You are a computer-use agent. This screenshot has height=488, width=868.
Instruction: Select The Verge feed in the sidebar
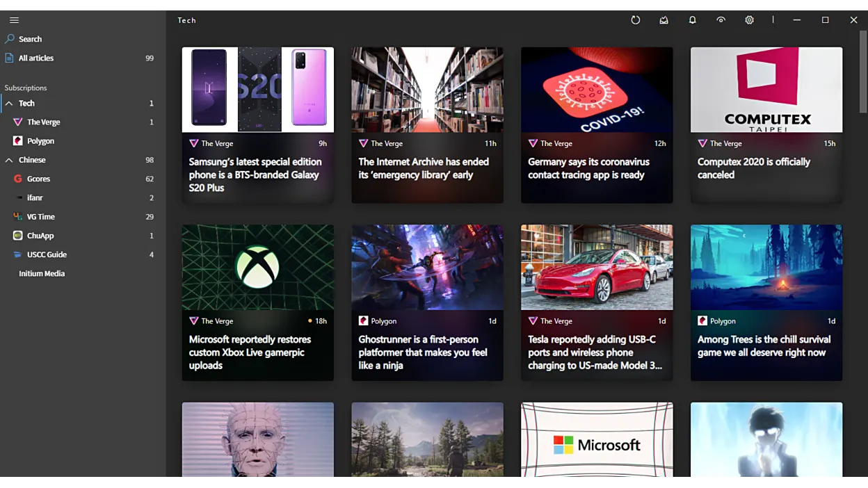click(43, 122)
